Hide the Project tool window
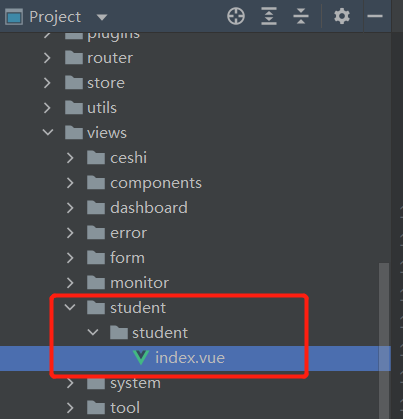 coord(375,16)
